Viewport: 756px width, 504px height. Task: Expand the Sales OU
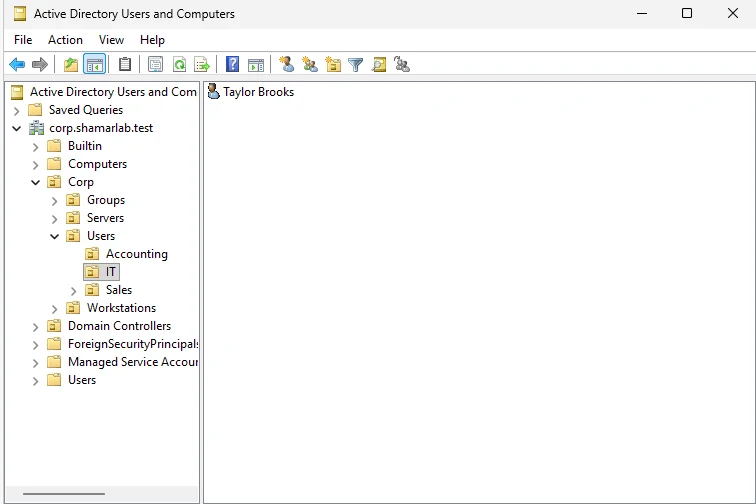(x=73, y=291)
